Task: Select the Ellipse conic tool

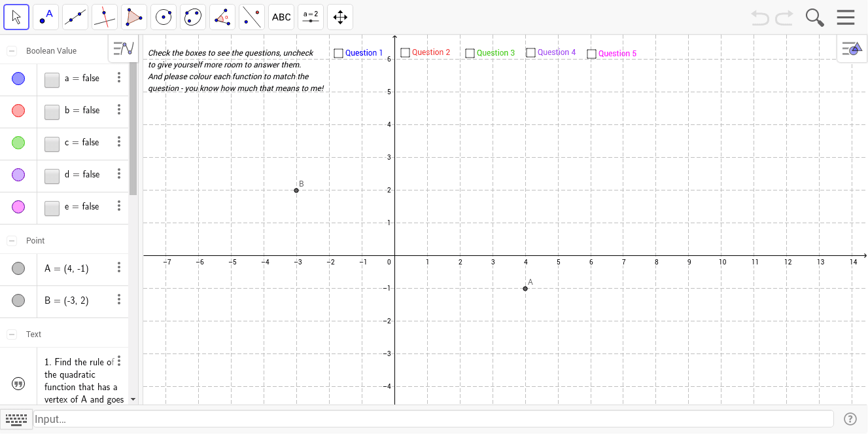Action: pos(193,17)
